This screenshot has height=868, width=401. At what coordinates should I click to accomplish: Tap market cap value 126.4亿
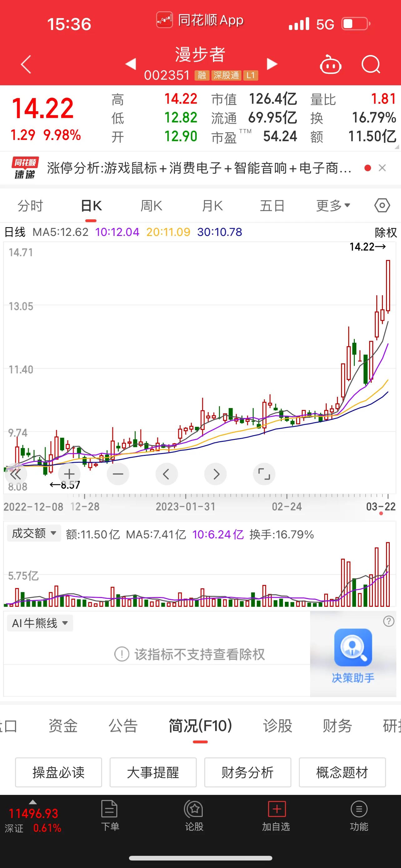273,99
